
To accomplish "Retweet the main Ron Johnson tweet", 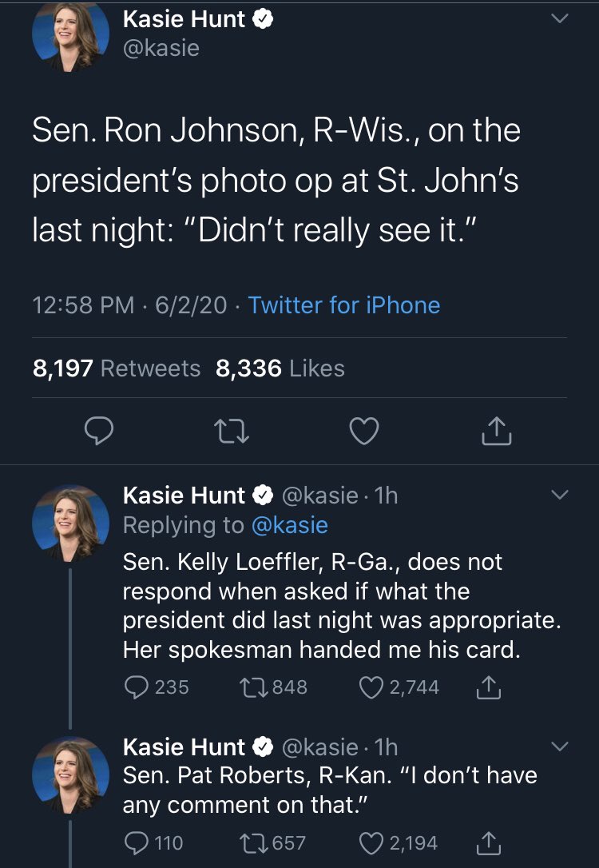I will point(232,432).
